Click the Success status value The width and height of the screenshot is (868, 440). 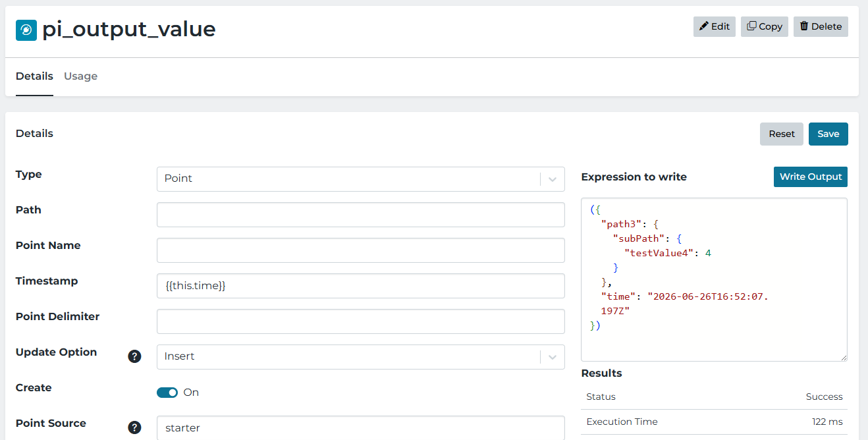[x=824, y=397]
